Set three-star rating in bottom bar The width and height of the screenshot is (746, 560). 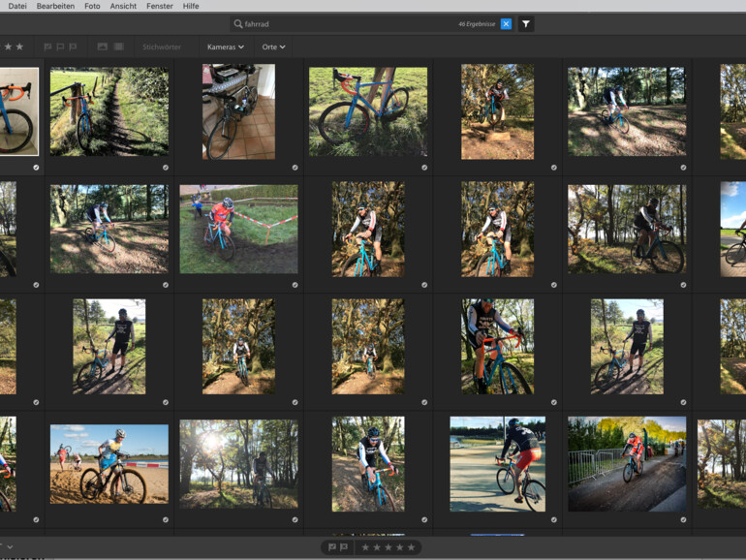click(x=388, y=547)
